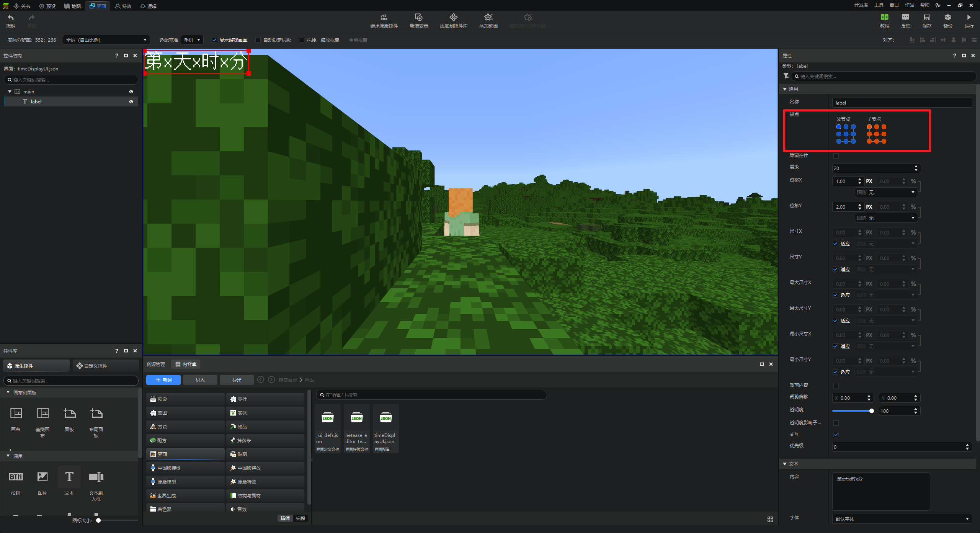Select the 图片 image control icon
This screenshot has height=533, width=980.
[x=42, y=477]
